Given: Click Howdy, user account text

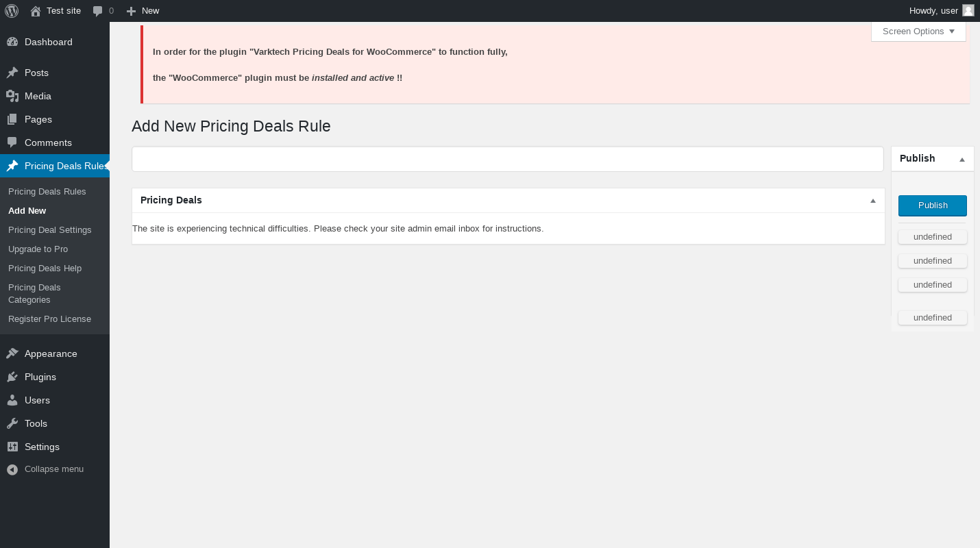Looking at the screenshot, I should pos(933,11).
